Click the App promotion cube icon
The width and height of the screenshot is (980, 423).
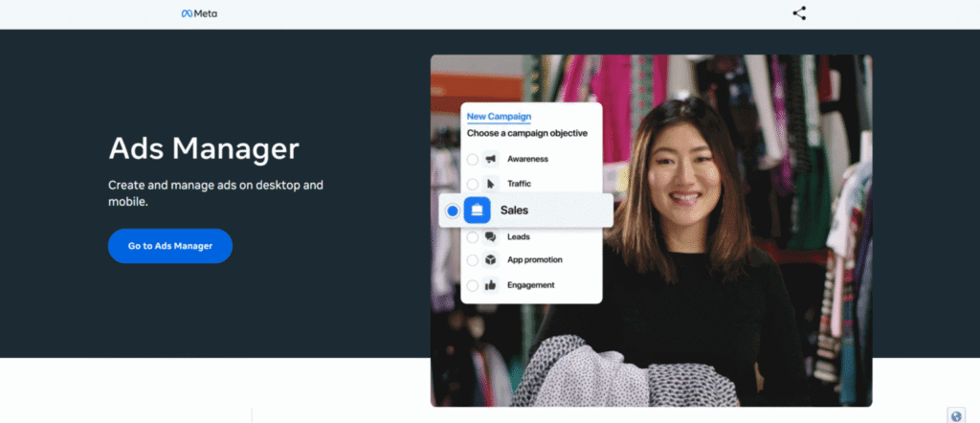[x=491, y=260]
